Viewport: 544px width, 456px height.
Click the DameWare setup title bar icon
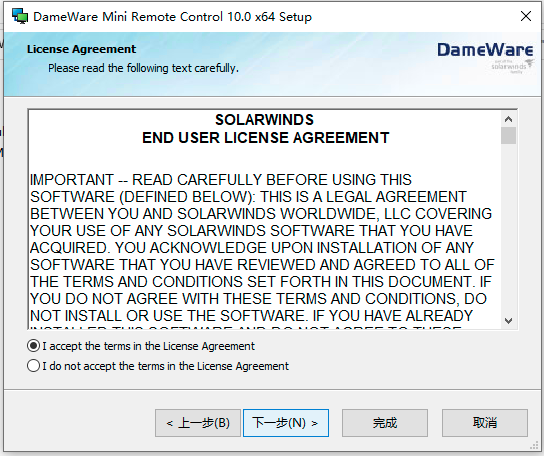pos(19,16)
